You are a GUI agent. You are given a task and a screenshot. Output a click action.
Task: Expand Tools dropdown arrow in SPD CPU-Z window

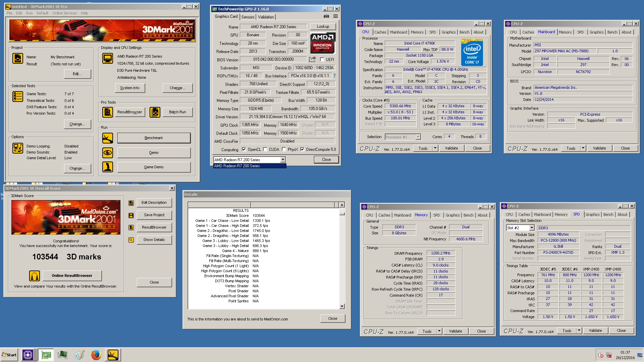tap(579, 330)
